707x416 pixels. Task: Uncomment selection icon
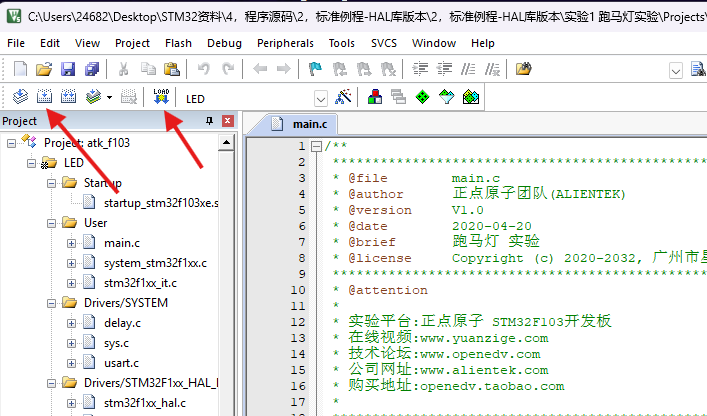(x=492, y=69)
